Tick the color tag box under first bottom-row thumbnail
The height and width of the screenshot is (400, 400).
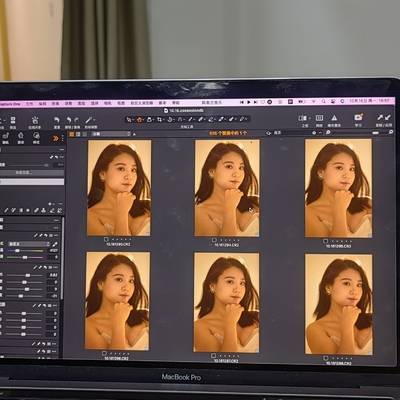click(x=104, y=353)
